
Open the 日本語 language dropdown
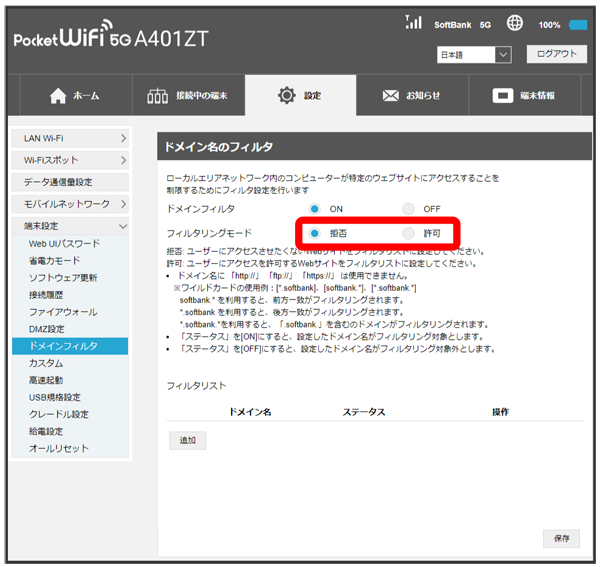coord(474,54)
